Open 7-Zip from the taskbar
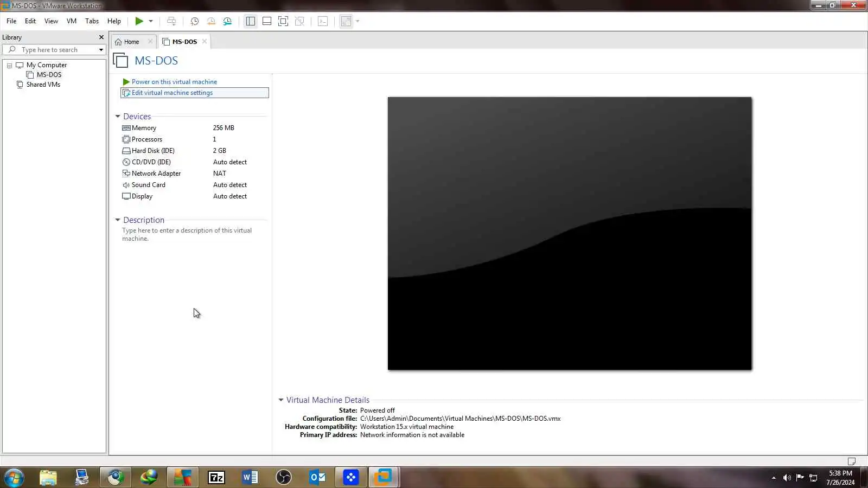 click(216, 478)
